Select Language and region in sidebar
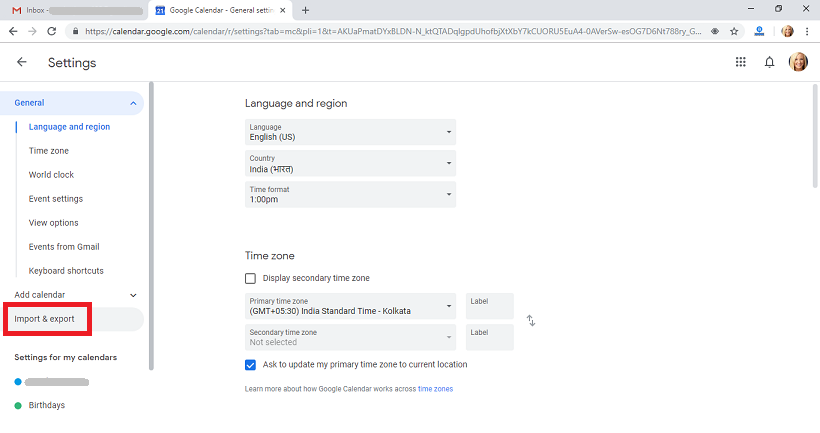The width and height of the screenshot is (820, 433). point(69,127)
